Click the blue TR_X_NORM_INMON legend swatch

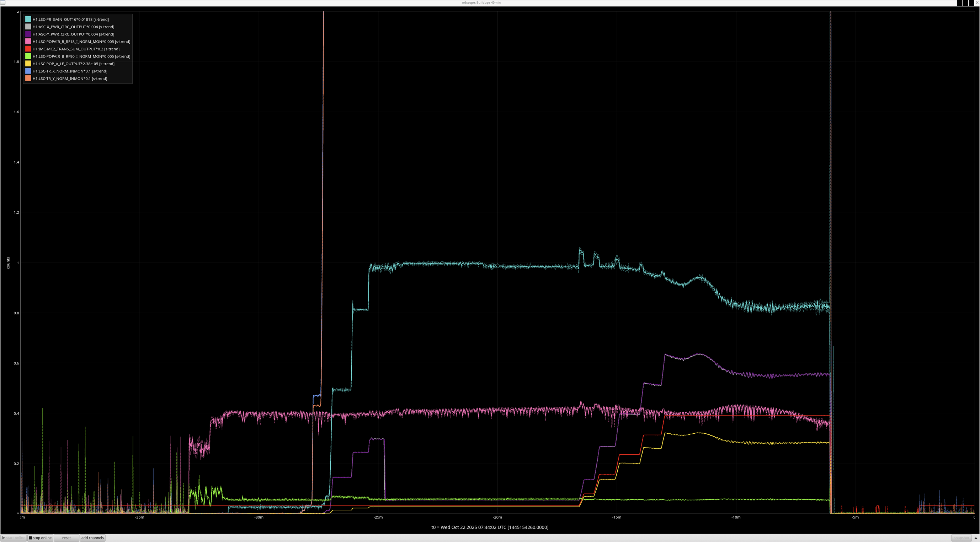click(x=28, y=71)
